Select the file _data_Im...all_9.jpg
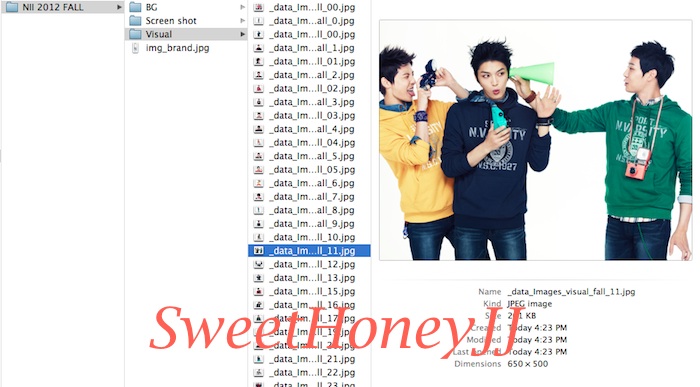The image size is (700, 387). 309,224
